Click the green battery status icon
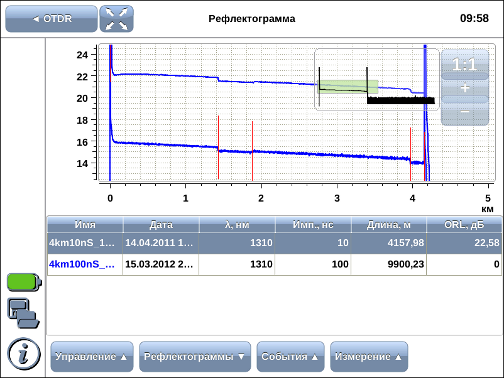 tap(24, 283)
